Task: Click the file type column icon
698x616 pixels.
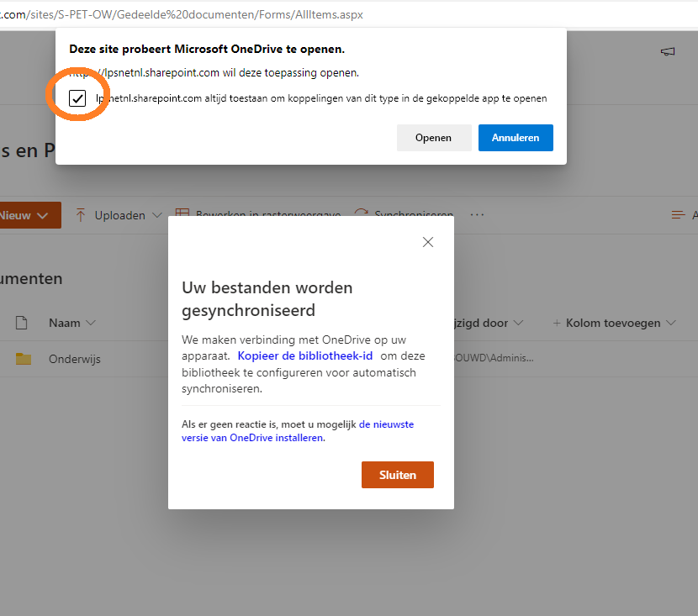Action: click(x=22, y=323)
